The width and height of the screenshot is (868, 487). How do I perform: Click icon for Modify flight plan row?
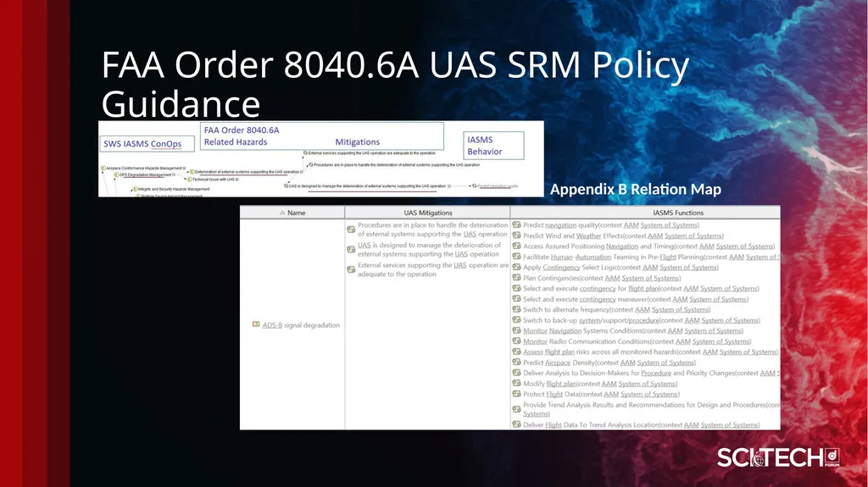coord(516,383)
